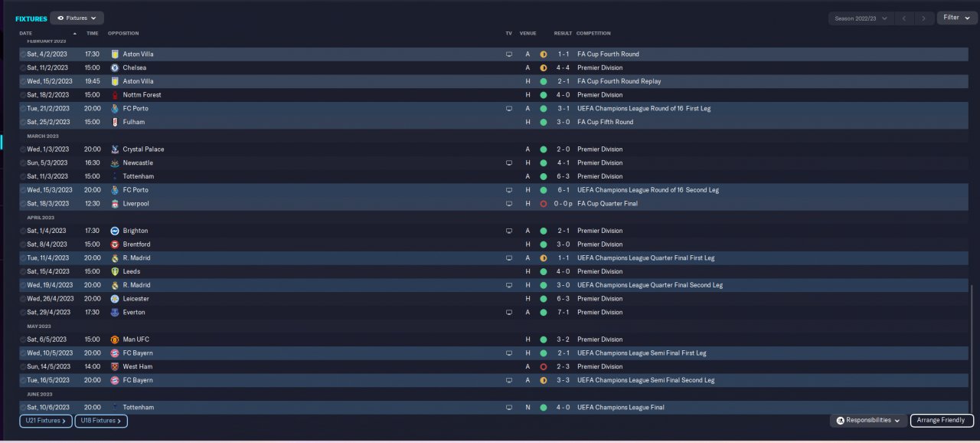Click the draw indicator on the 16/5/2023 Bayern row
This screenshot has height=443, width=980.
click(x=544, y=381)
